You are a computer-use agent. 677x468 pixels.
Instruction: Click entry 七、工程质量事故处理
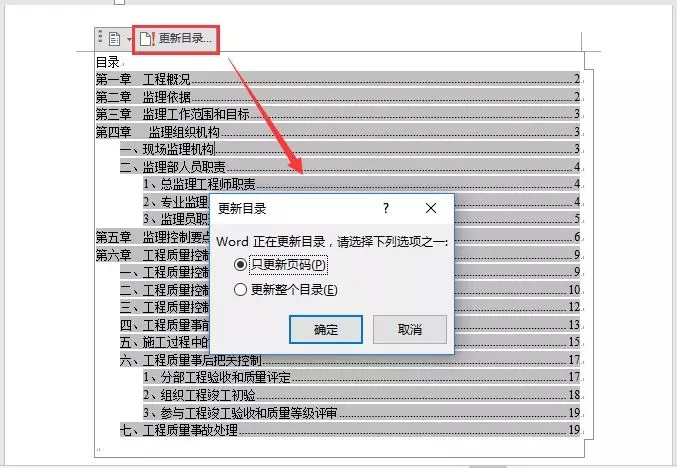[x=350, y=430]
